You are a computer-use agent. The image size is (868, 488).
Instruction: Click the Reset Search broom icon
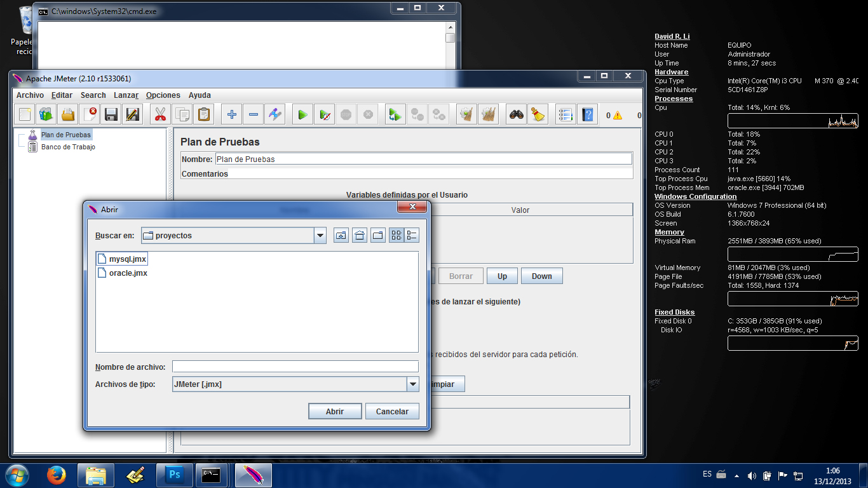538,115
